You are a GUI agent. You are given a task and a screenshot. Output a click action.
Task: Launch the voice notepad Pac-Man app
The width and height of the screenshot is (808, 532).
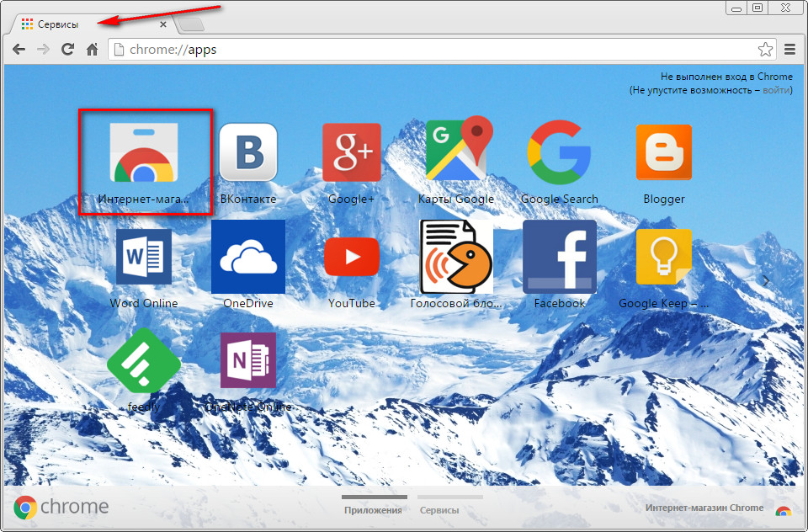point(456,257)
